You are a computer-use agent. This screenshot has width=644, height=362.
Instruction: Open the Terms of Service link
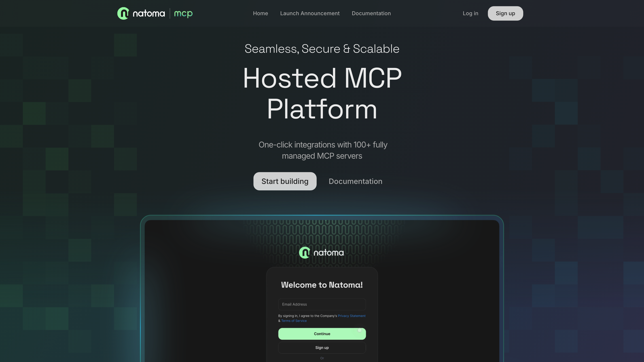(294, 320)
